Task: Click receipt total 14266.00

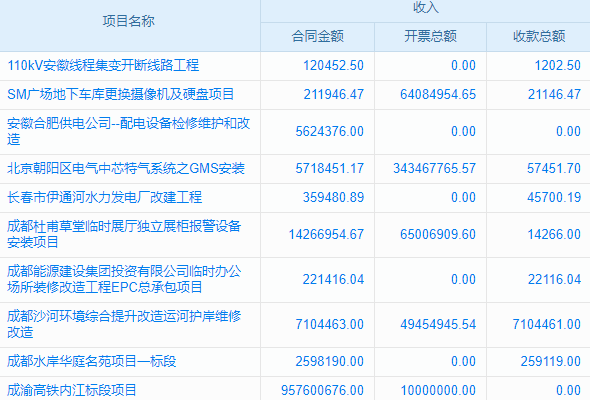Action: (554, 234)
